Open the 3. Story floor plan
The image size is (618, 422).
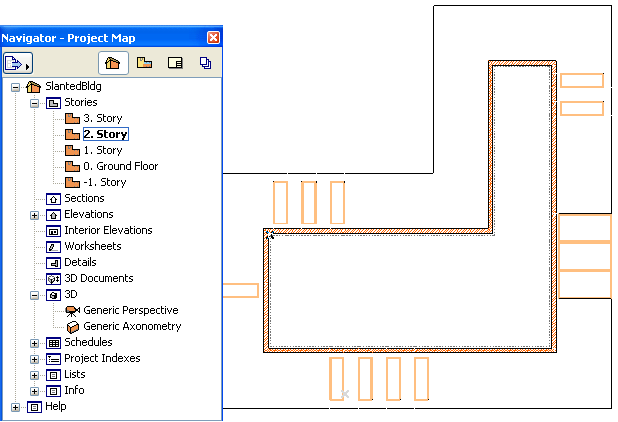[103, 118]
